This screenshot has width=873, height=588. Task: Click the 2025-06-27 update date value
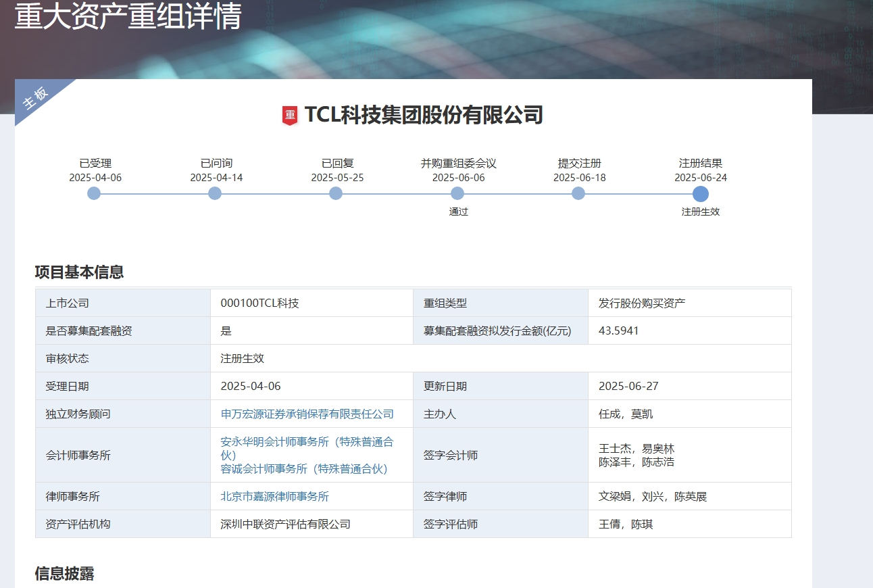tap(628, 386)
